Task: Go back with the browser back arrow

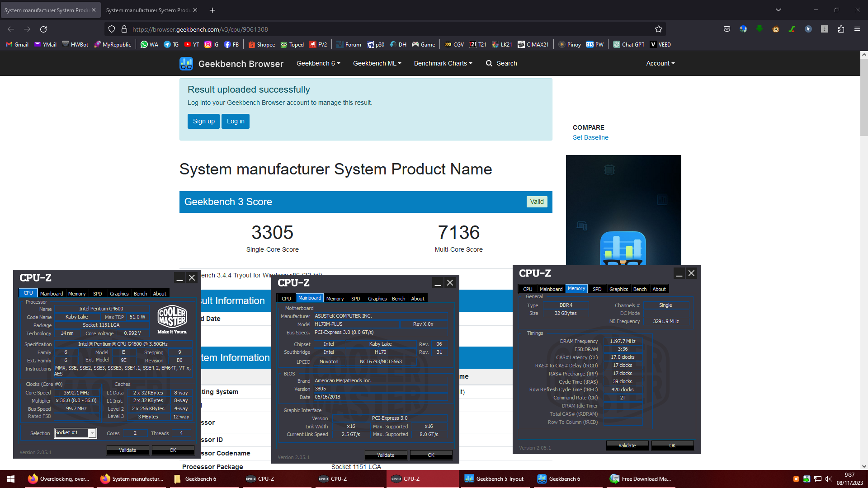Action: pyautogui.click(x=11, y=29)
